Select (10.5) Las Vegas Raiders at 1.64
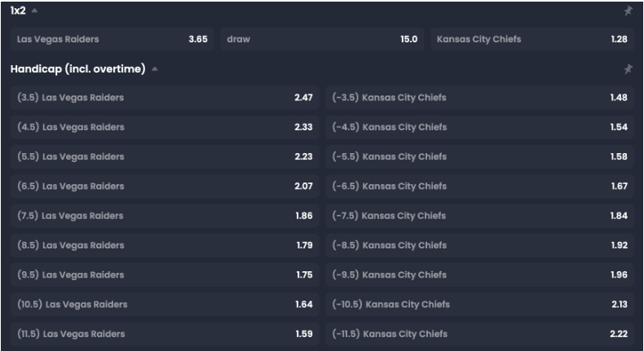Screen dimensions: 644x351 (165, 305)
